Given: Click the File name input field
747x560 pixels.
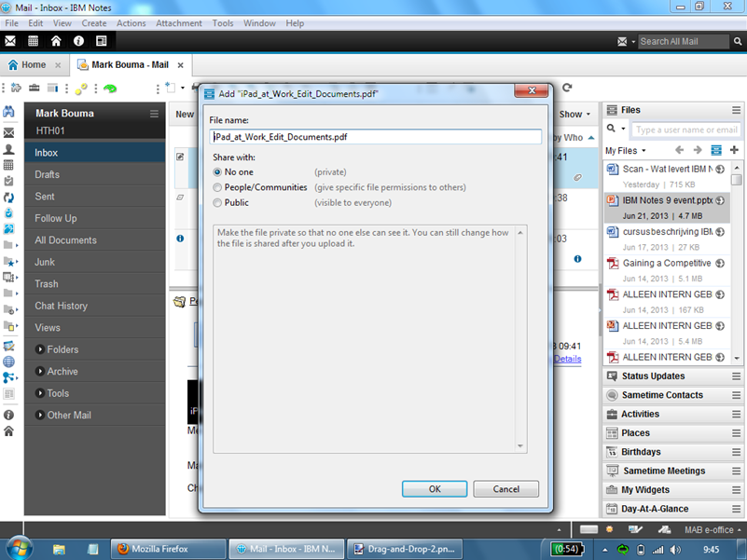Looking at the screenshot, I should click(x=376, y=137).
